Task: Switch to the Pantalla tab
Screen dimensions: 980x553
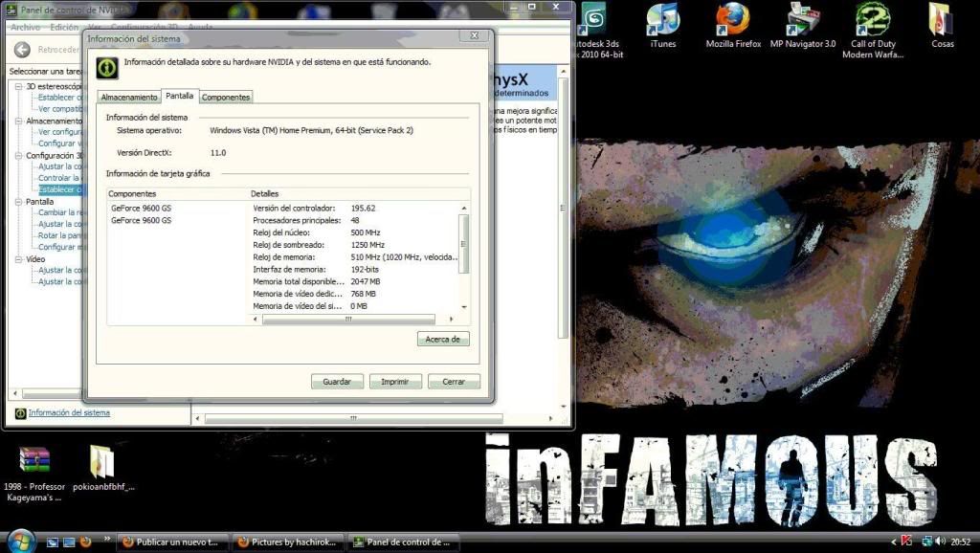Action: (179, 96)
